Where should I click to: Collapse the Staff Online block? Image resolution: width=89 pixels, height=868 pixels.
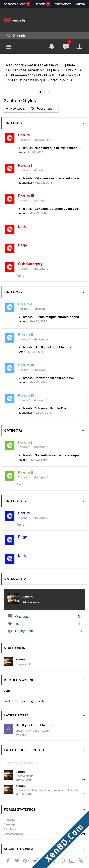[84, 648]
